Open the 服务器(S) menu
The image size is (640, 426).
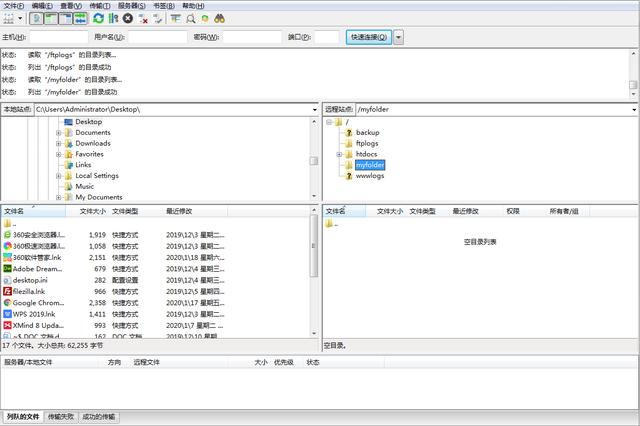(x=131, y=6)
